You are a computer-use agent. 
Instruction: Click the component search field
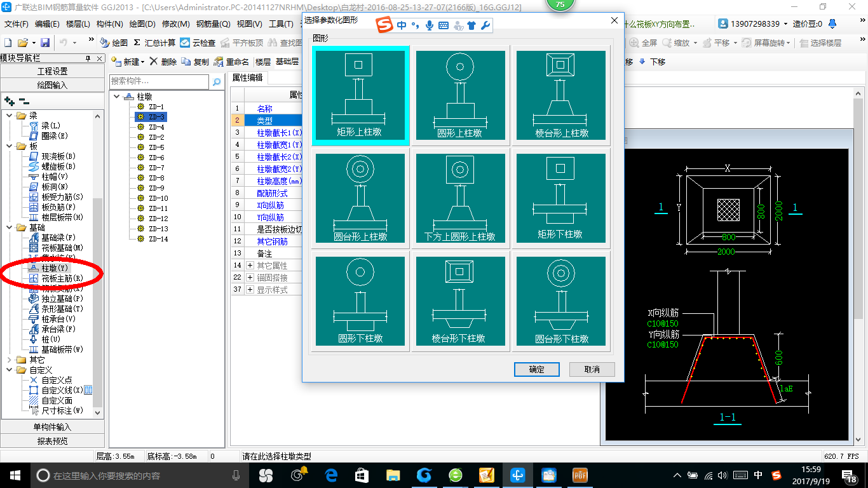pyautogui.click(x=159, y=81)
